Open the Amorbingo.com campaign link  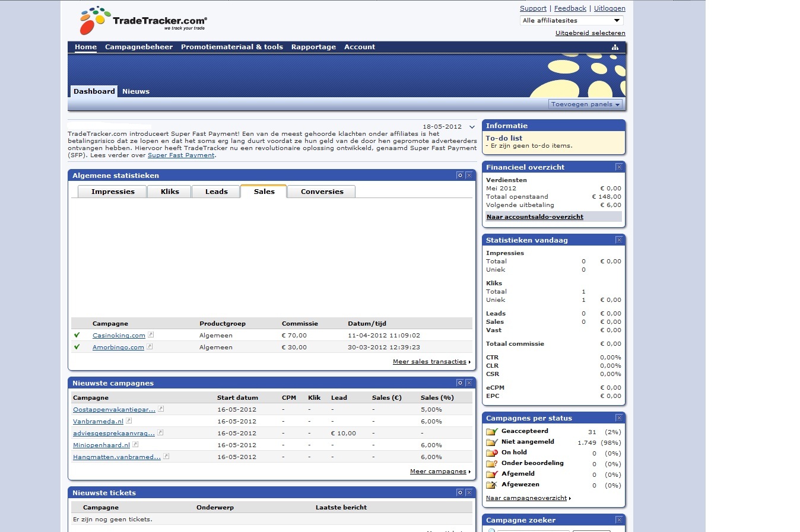tap(118, 348)
